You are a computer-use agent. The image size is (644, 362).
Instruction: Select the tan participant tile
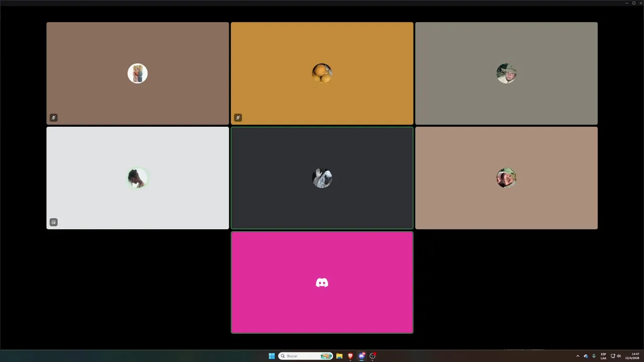point(506,178)
